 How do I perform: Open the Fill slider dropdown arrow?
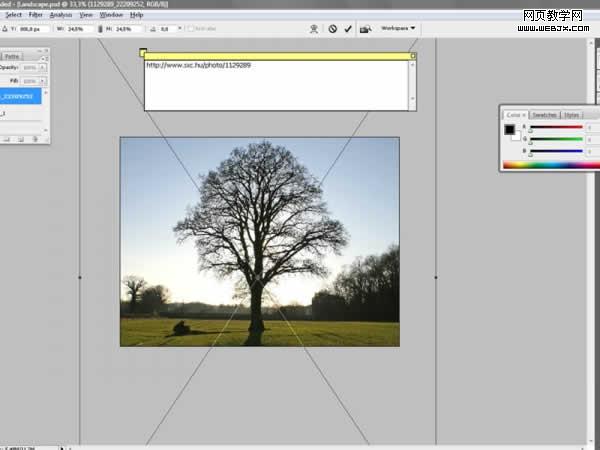(42, 81)
